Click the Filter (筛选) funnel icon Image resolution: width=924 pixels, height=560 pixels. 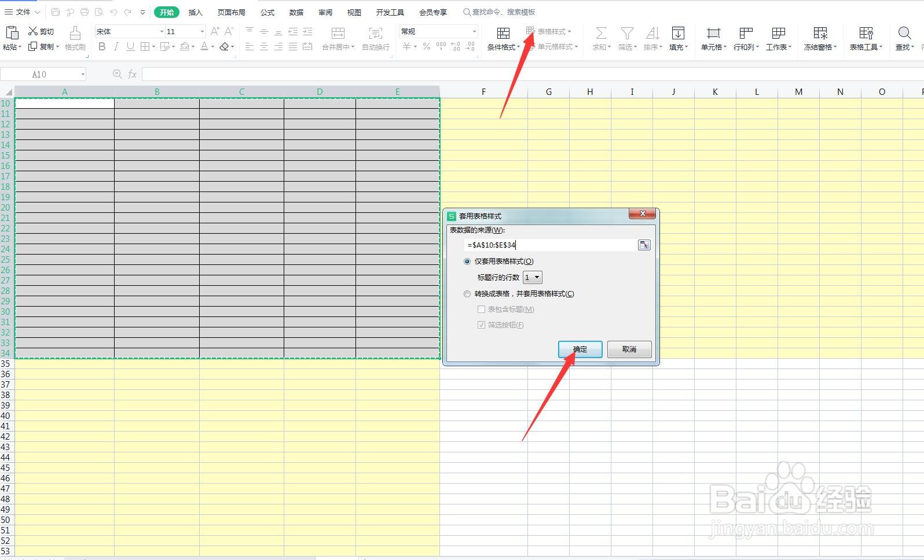tap(626, 33)
